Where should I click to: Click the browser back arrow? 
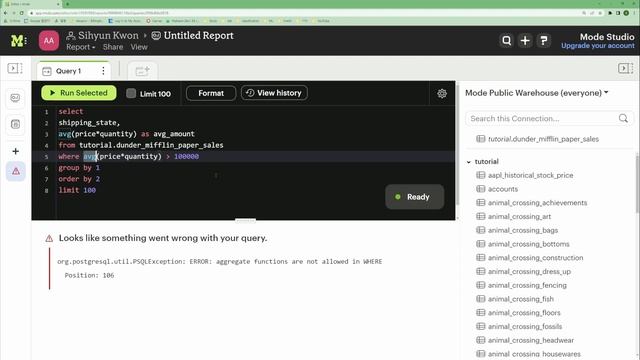(x=5, y=13)
